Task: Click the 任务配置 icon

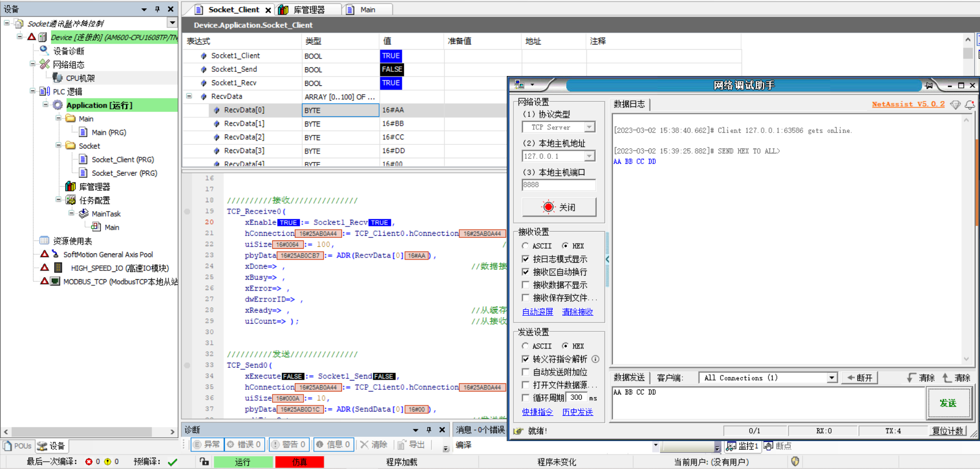Action: (71, 200)
